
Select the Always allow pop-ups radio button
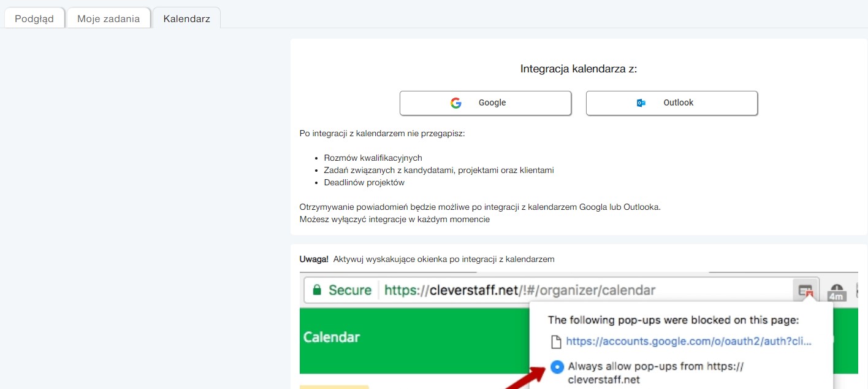557,367
